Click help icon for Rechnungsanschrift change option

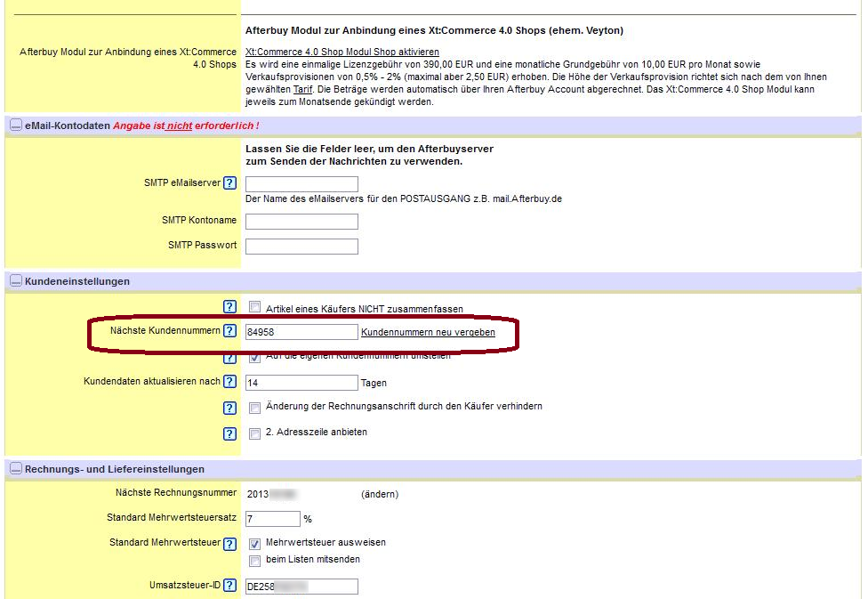point(229,408)
